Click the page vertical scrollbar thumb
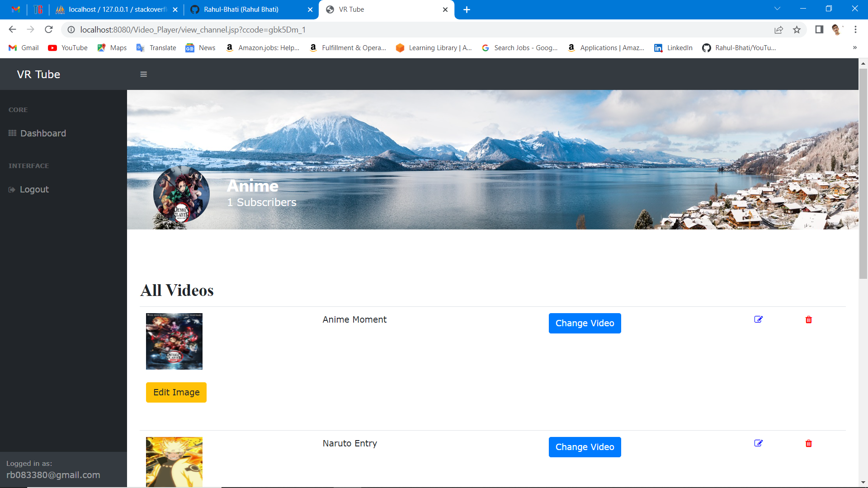Viewport: 868px width, 488px height. 863,174
